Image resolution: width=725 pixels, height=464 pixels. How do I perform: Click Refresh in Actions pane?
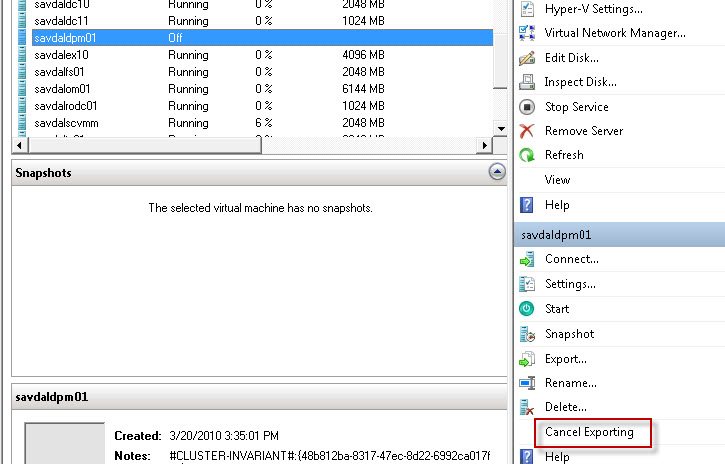point(564,155)
